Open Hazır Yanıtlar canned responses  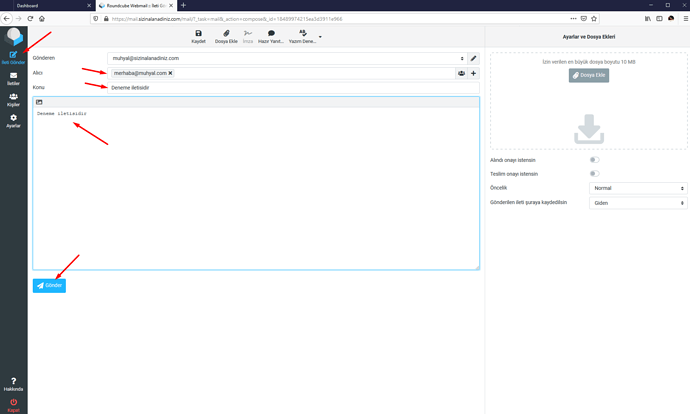[271, 37]
